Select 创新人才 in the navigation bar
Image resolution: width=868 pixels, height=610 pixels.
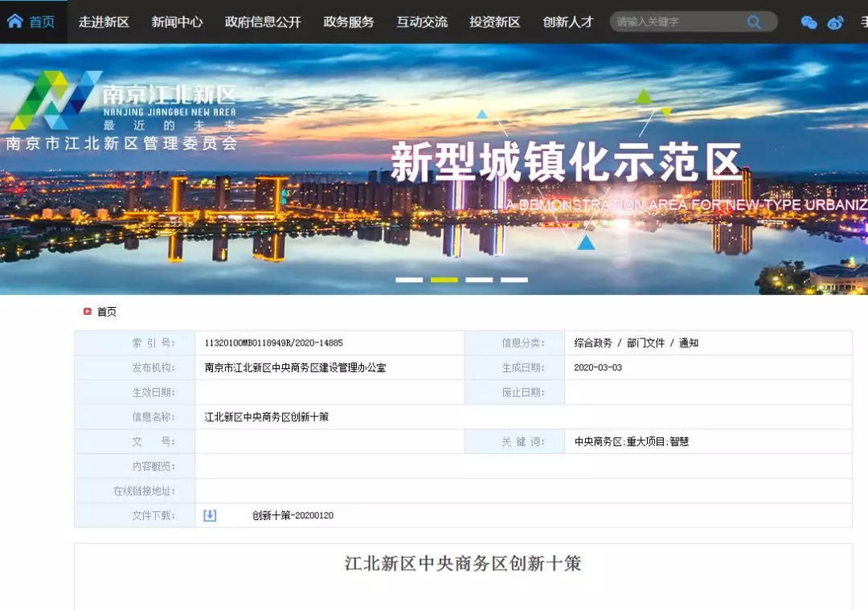(x=568, y=23)
